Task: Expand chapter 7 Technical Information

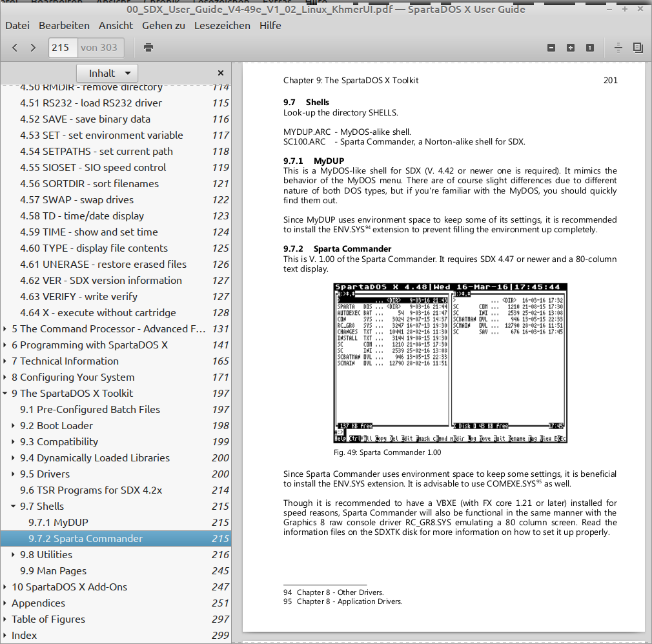Action: tap(5, 361)
